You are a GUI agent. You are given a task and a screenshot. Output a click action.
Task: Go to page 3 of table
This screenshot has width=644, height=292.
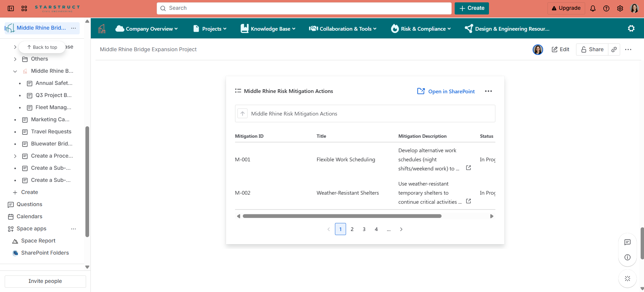(x=364, y=229)
